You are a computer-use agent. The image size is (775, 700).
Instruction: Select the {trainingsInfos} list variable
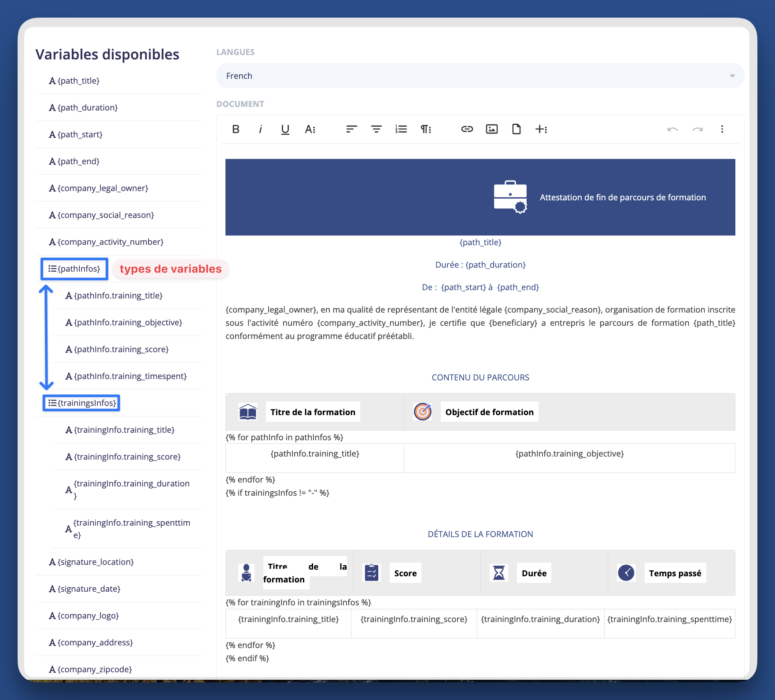click(x=82, y=403)
